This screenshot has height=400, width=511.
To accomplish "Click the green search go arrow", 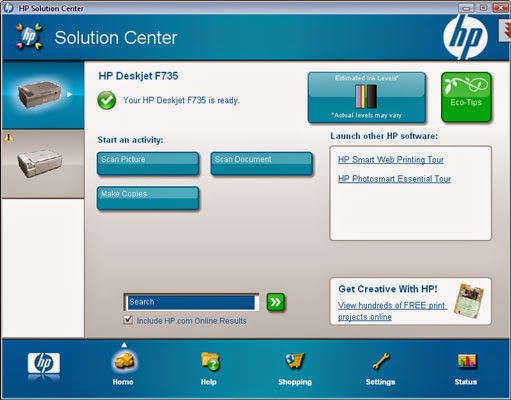I will (276, 302).
